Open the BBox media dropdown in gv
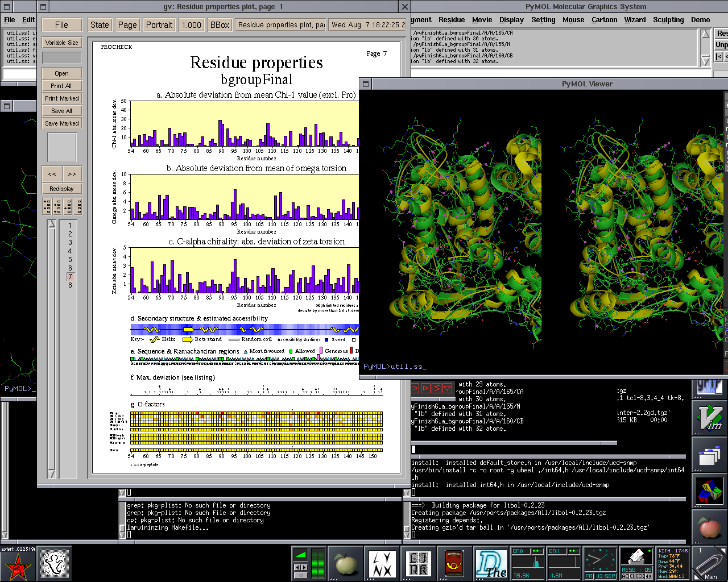This screenshot has width=728, height=582. (220, 25)
